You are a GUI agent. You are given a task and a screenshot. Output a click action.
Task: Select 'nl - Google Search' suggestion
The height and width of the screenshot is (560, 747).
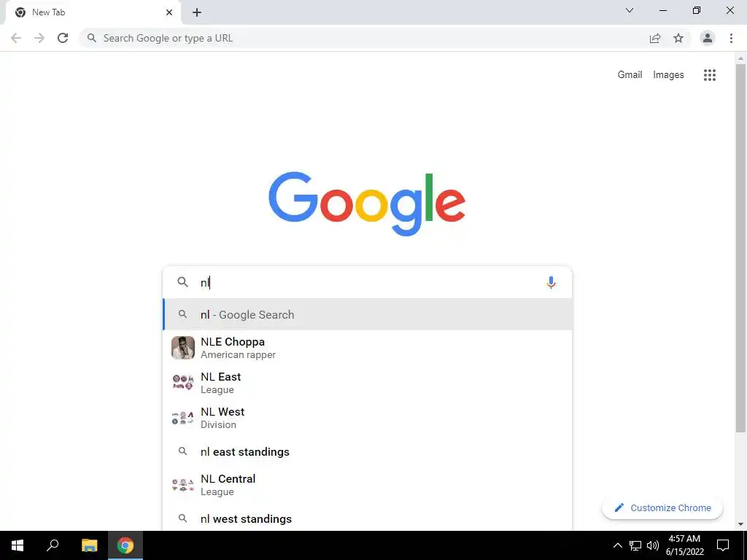(368, 315)
